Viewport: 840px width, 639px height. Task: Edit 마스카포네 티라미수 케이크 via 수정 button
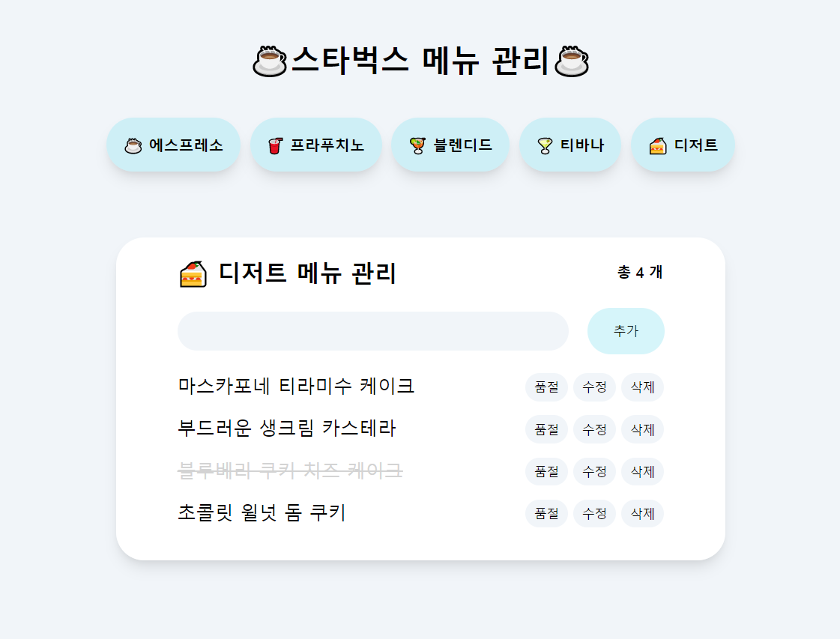coord(594,387)
